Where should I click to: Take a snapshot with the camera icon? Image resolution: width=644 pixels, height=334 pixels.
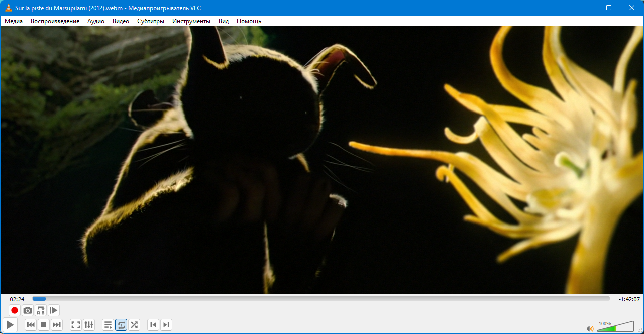[x=28, y=310]
